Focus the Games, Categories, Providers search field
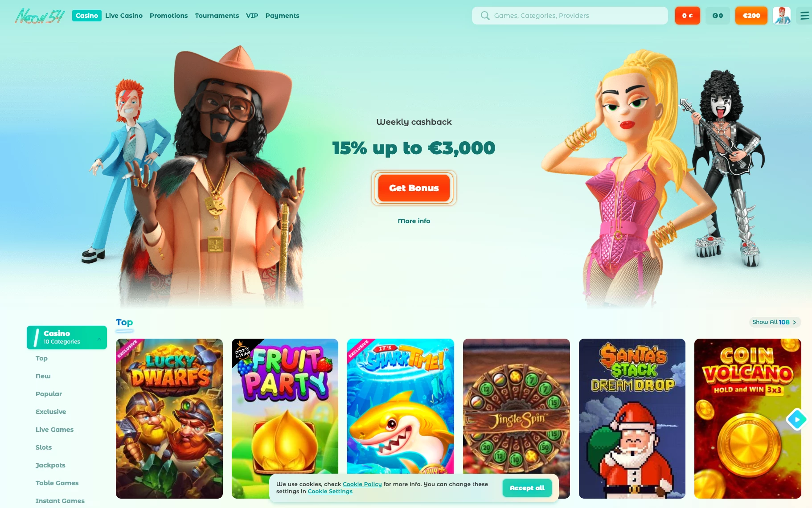The height and width of the screenshot is (508, 812). (x=570, y=16)
